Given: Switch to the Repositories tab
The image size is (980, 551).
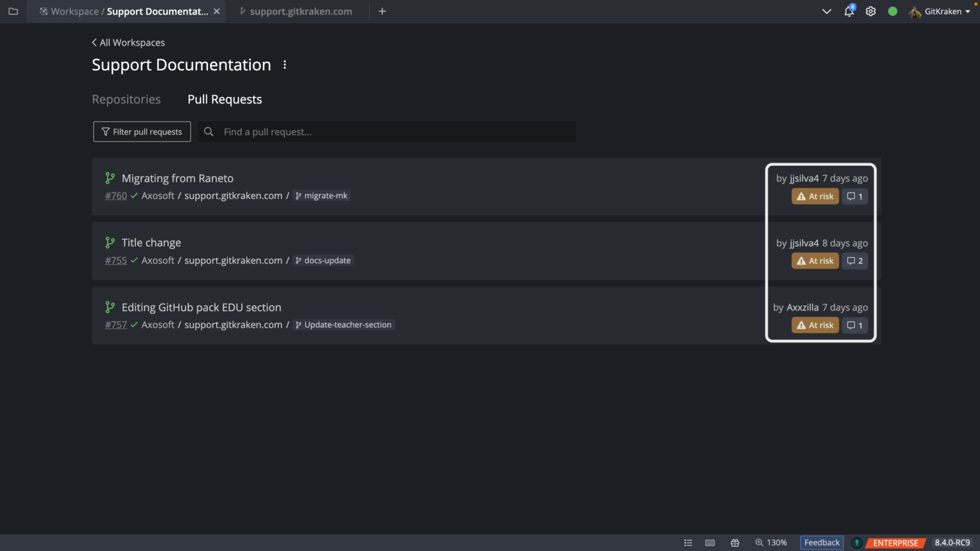Looking at the screenshot, I should coord(126,99).
